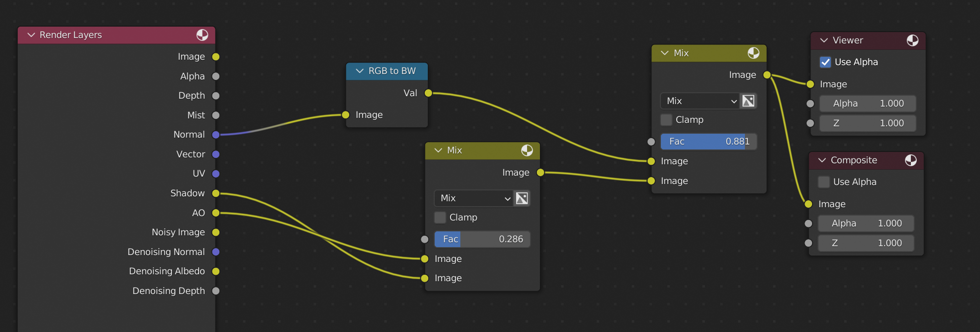The height and width of the screenshot is (332, 980).
Task: Enable Clamp on the lower Mix node
Action: [x=440, y=218]
